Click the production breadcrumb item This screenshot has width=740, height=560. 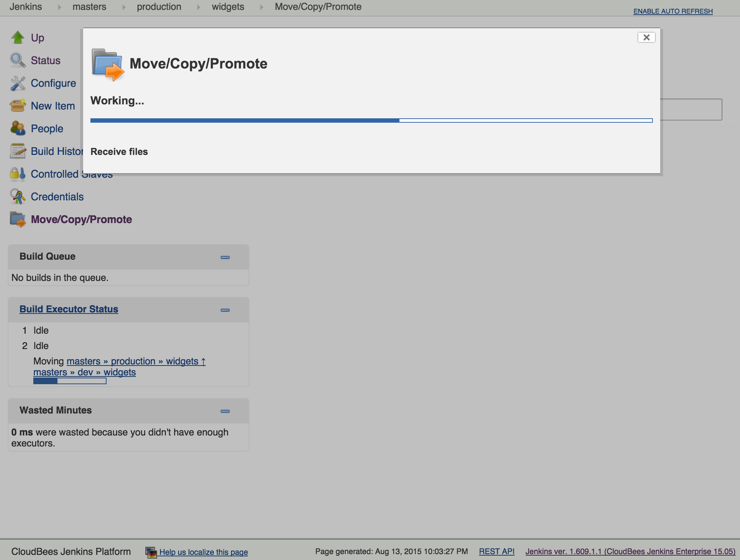(x=159, y=7)
